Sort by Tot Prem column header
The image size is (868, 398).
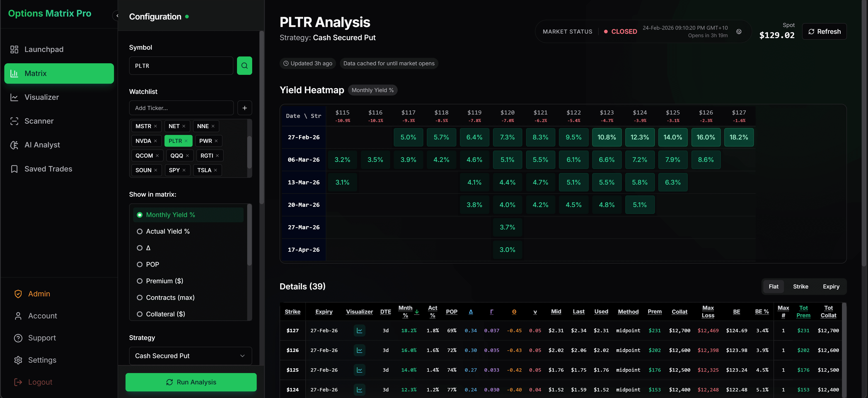pos(803,312)
